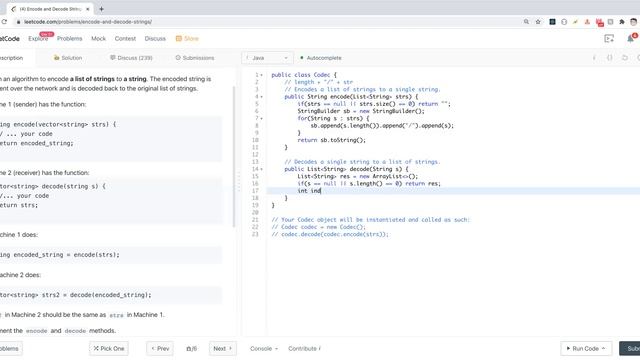
Task: Click the round outlined extension icon in the browser toolbar
Action: 564,22
